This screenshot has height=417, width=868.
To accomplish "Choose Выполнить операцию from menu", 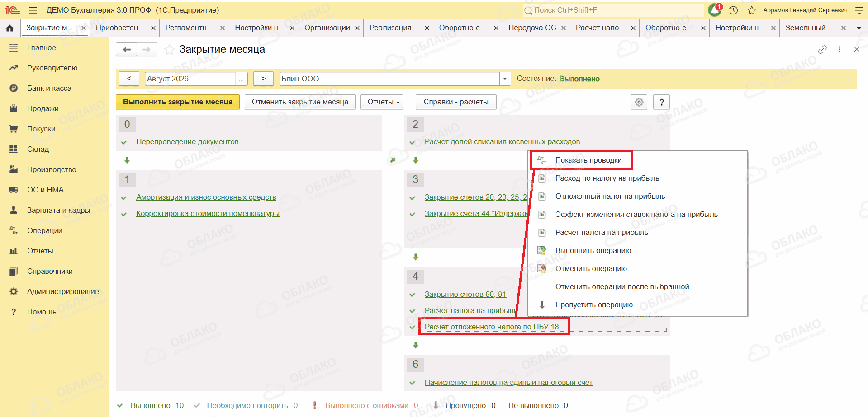I will pyautogui.click(x=593, y=250).
